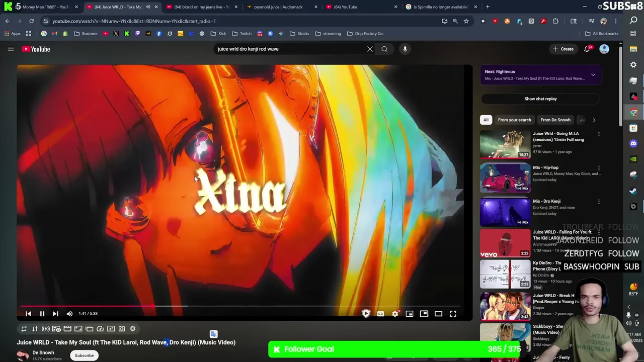This screenshot has width=644, height=362.
Task: Open the streaming bookmarks folder
Action: tap(328, 34)
